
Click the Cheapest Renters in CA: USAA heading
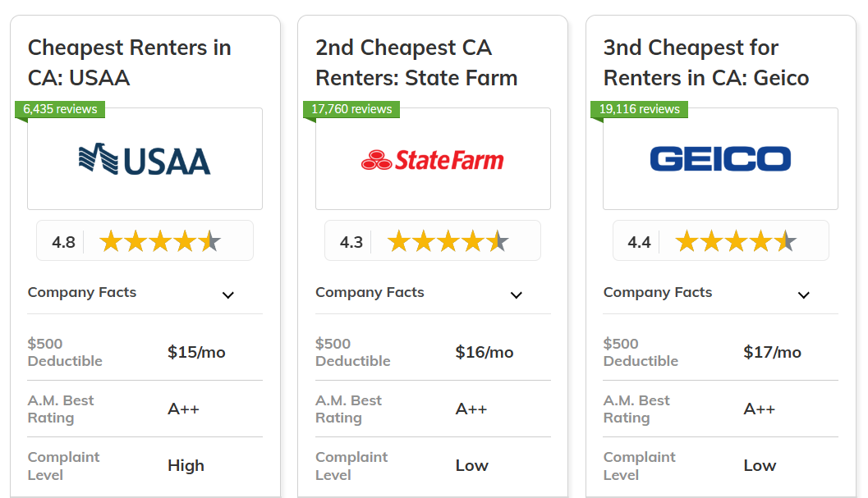(x=129, y=62)
